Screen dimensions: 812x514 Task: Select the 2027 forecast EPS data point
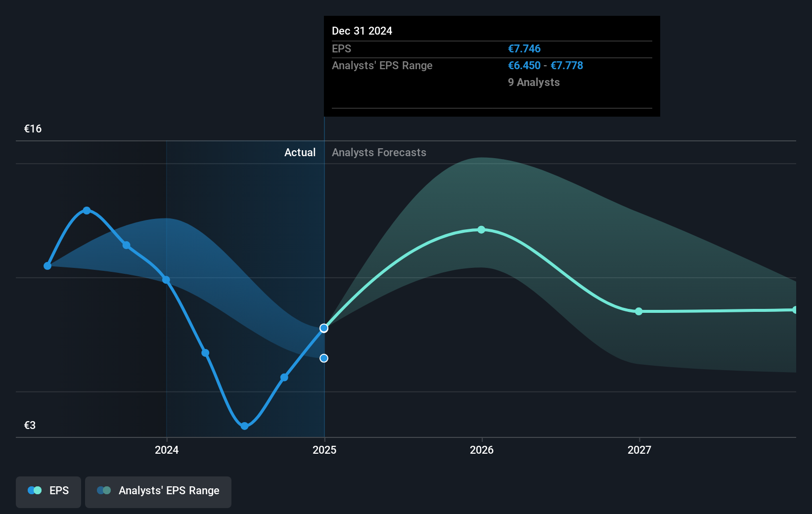pos(639,311)
